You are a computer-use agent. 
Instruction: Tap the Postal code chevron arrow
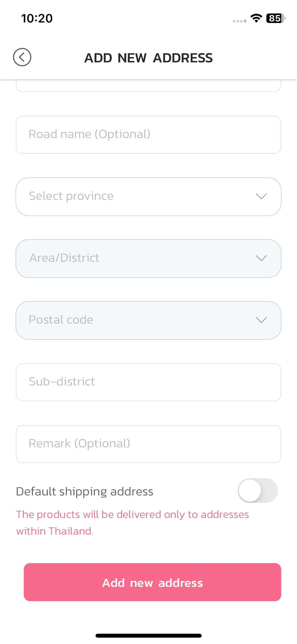point(261,320)
